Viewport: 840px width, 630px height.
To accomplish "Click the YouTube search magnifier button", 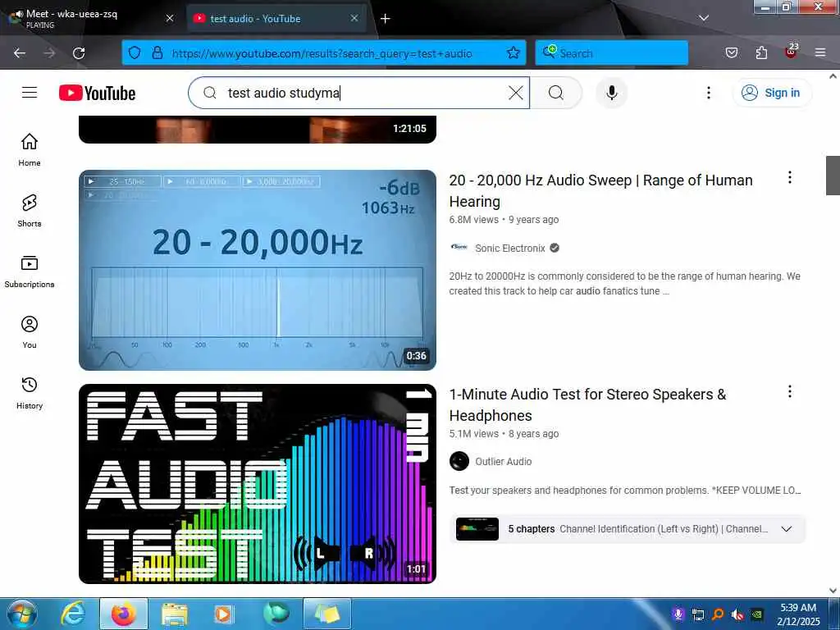I will (556, 93).
